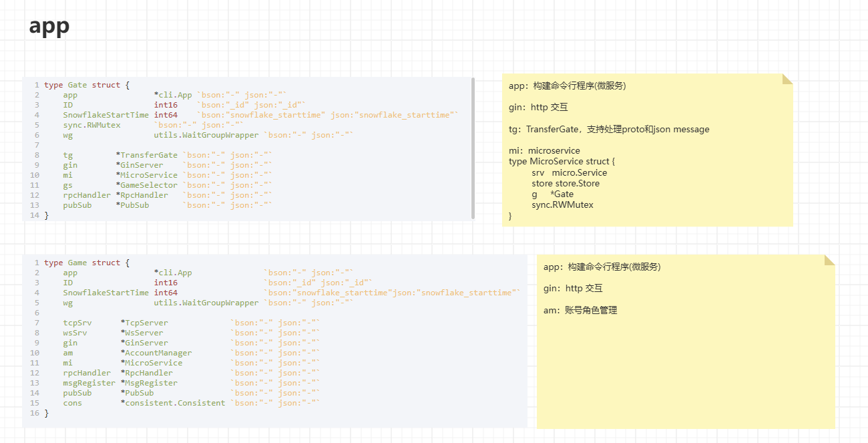Click the upper sticky note's folded corner
Image resolution: width=868 pixels, height=443 pixels.
[787, 79]
